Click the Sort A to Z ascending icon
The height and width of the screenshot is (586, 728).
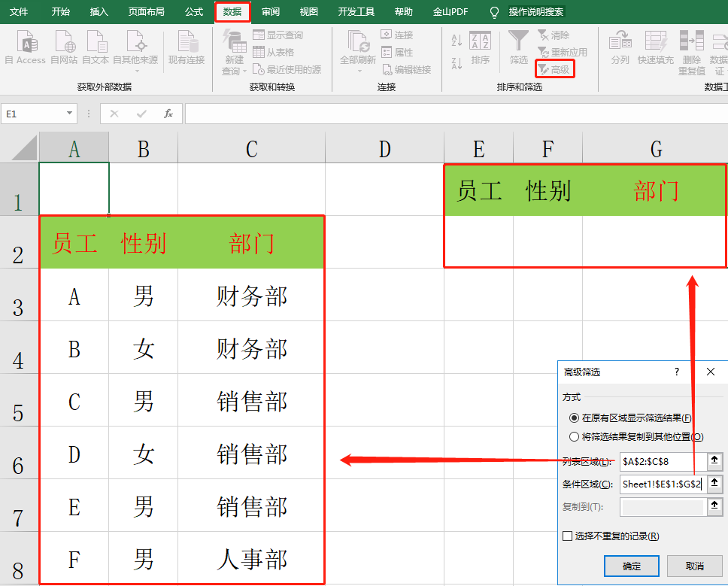click(457, 41)
